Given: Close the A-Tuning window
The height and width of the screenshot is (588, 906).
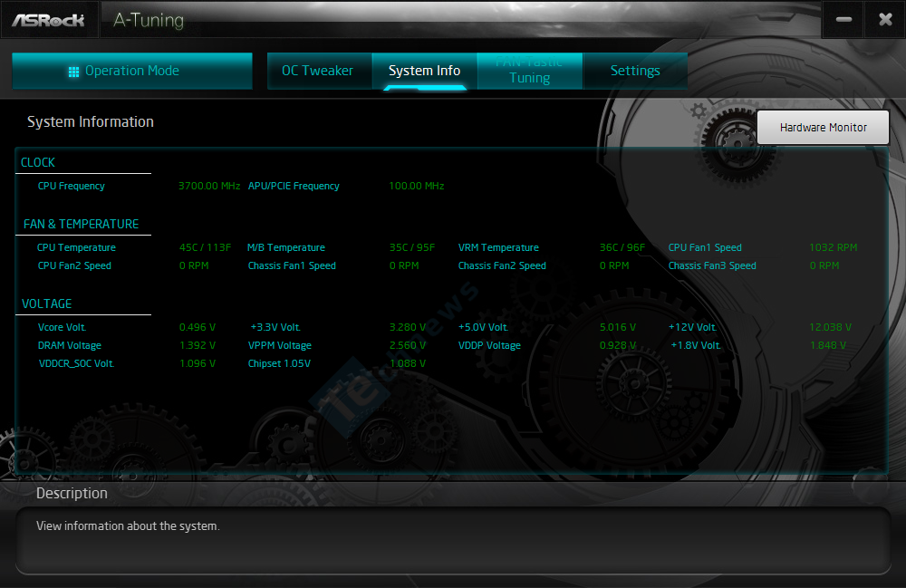Looking at the screenshot, I should point(885,20).
